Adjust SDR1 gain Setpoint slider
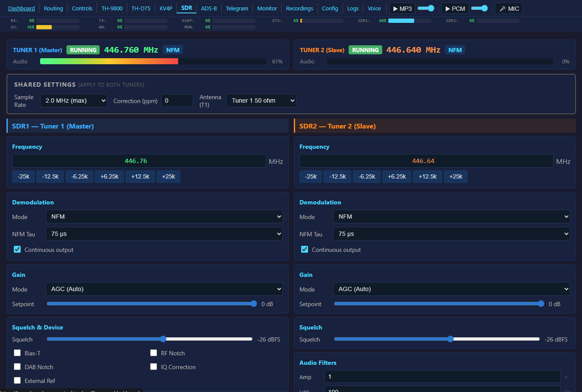Viewport: 582px width, 392px height. [152, 304]
